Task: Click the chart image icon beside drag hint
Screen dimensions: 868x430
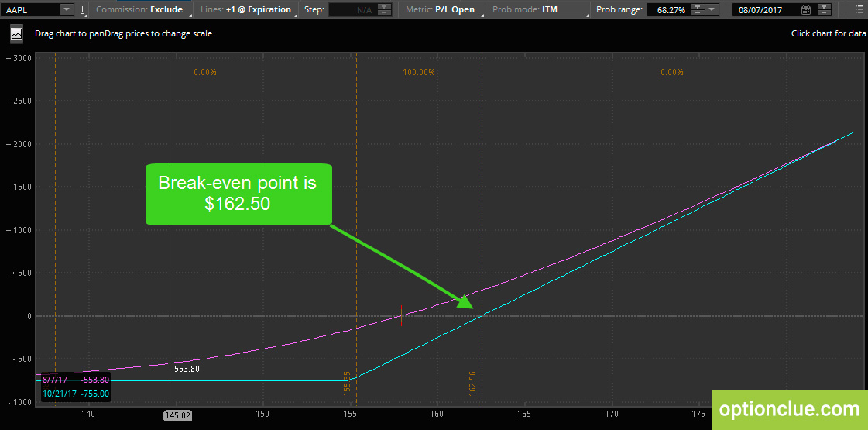Action: pyautogui.click(x=16, y=34)
